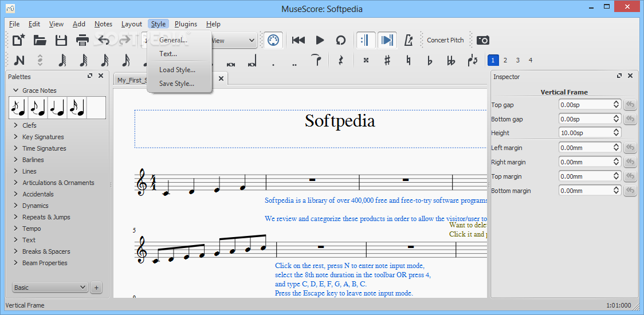Add a double augmentation dot
Viewport: 644px width, 315px height.
point(294,64)
